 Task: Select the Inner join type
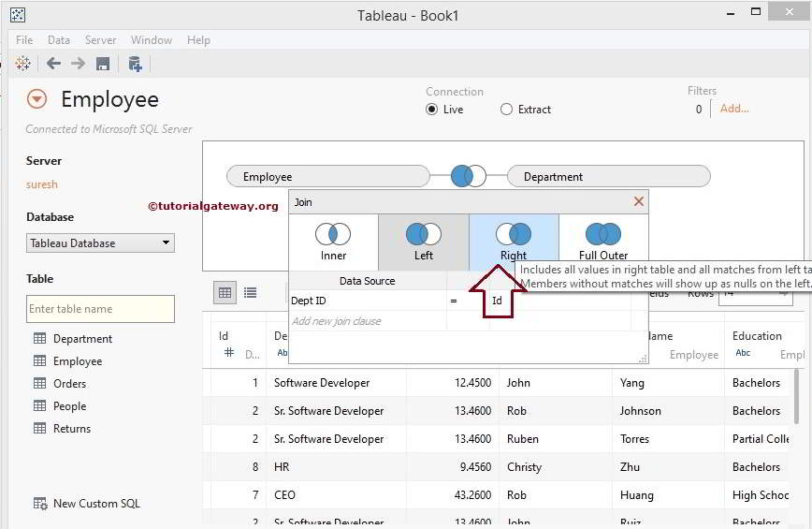point(333,242)
